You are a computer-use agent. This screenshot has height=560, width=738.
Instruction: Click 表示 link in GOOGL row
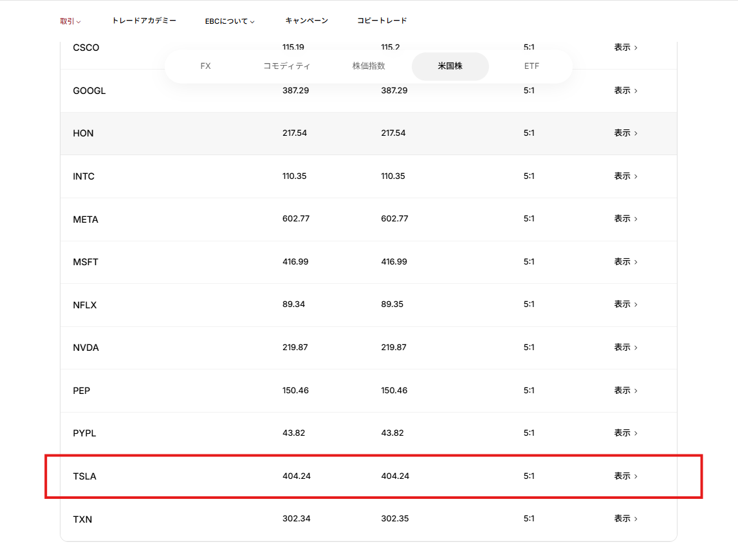click(625, 90)
